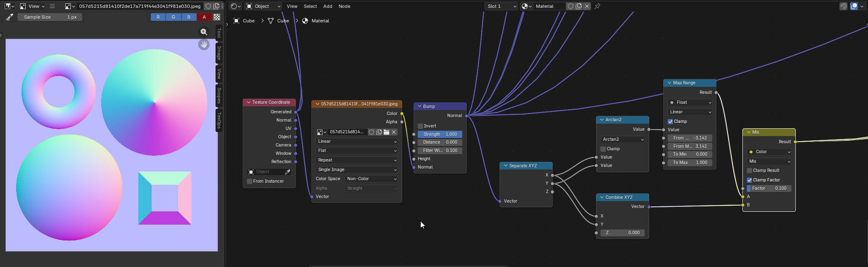Toggle the node overlay button
Screen dimensions: 868x267
click(854, 6)
